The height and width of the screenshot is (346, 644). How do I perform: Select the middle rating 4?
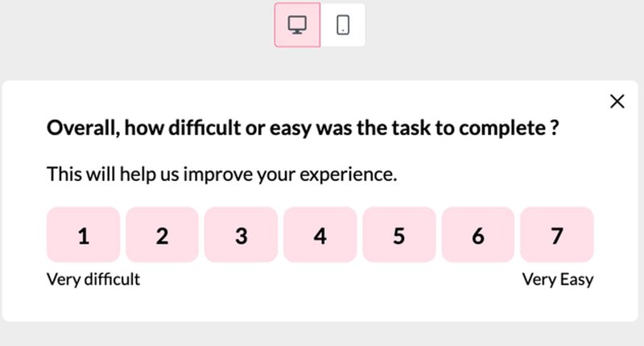(x=320, y=235)
